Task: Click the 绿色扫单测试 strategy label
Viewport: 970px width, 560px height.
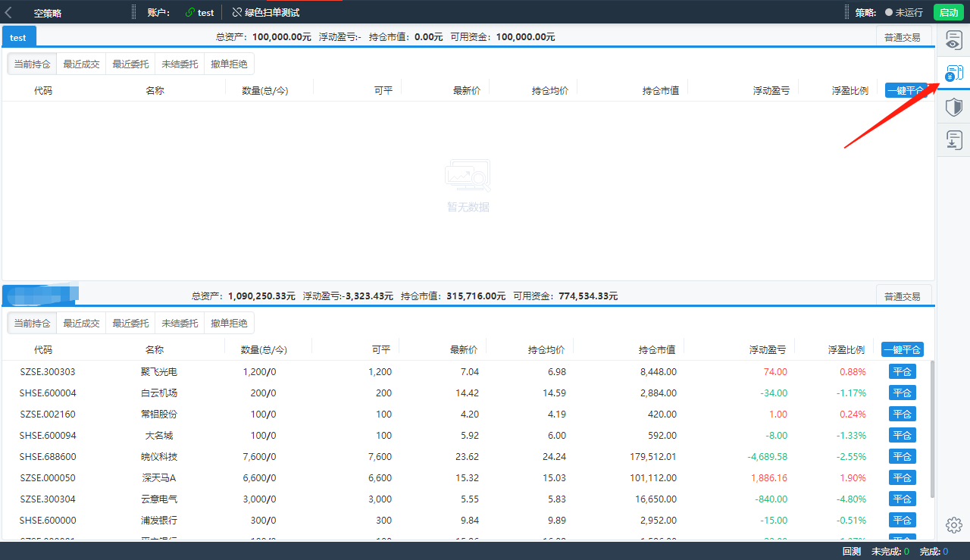Action: click(x=272, y=13)
